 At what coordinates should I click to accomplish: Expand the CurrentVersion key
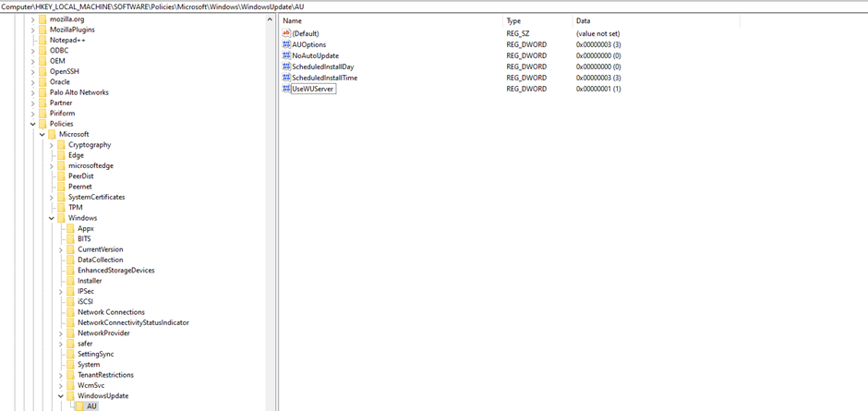pos(61,249)
